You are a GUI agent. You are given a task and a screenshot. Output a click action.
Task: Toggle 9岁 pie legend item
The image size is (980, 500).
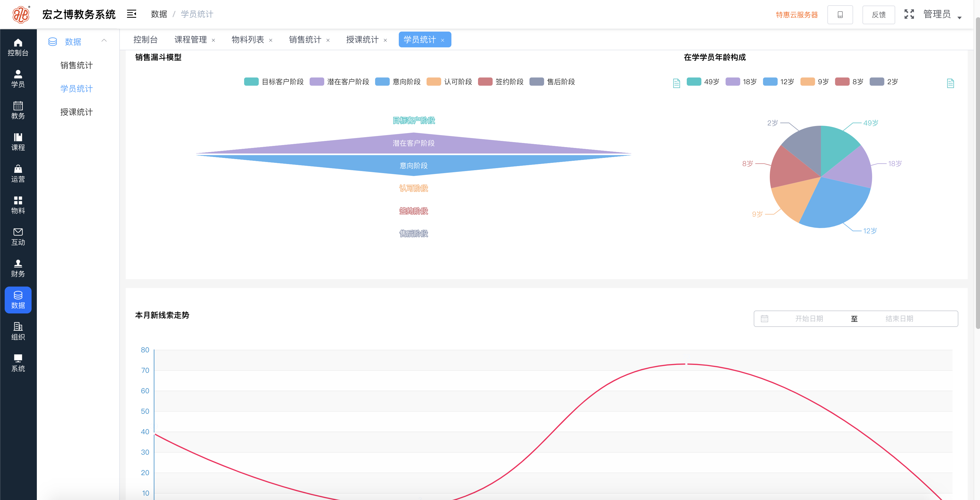click(x=815, y=82)
